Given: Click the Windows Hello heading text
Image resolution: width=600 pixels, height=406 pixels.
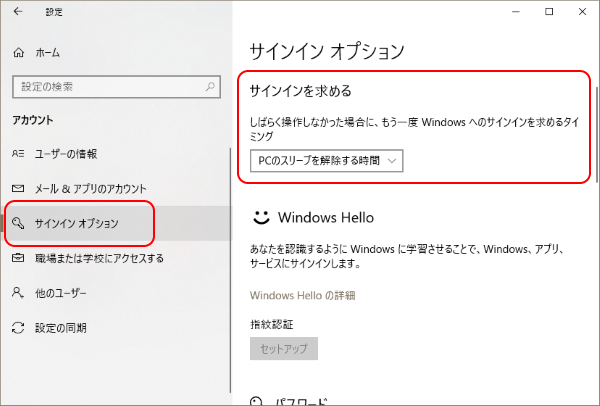Looking at the screenshot, I should point(326,217).
